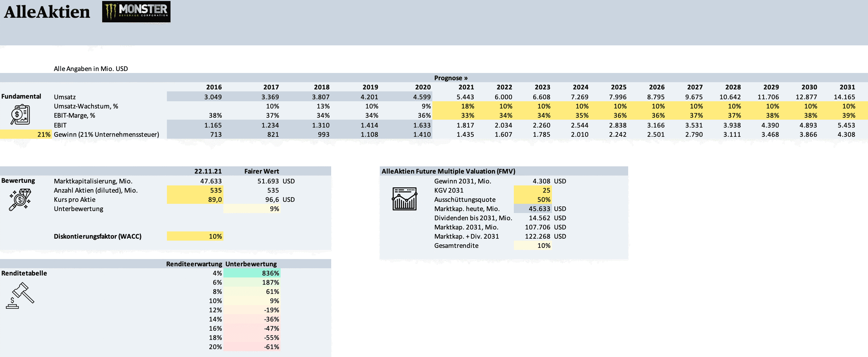Click the Renditeerwartung column header
This screenshot has height=357, width=868.
click(194, 264)
